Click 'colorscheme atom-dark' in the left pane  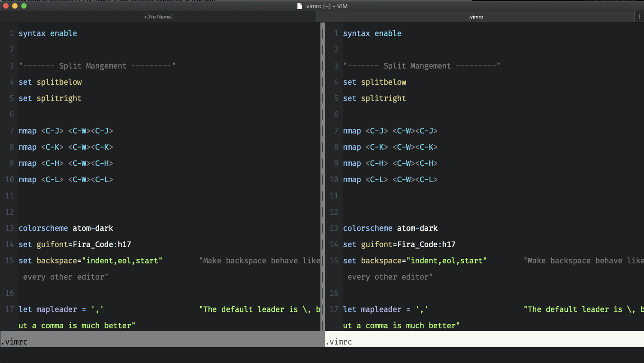pos(66,228)
